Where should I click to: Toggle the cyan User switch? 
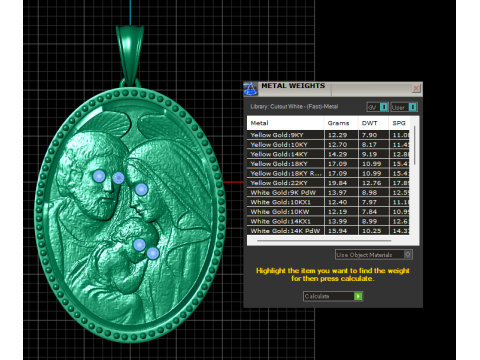coord(413,107)
